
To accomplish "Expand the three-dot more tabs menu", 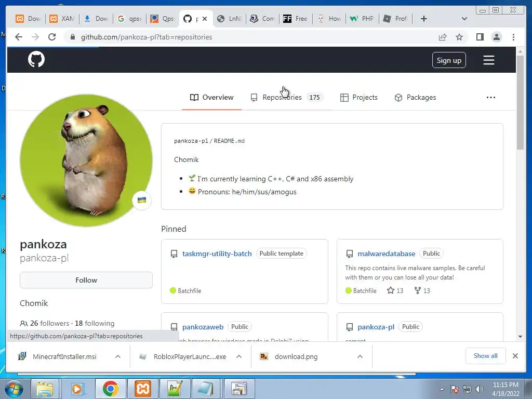I will point(490,97).
